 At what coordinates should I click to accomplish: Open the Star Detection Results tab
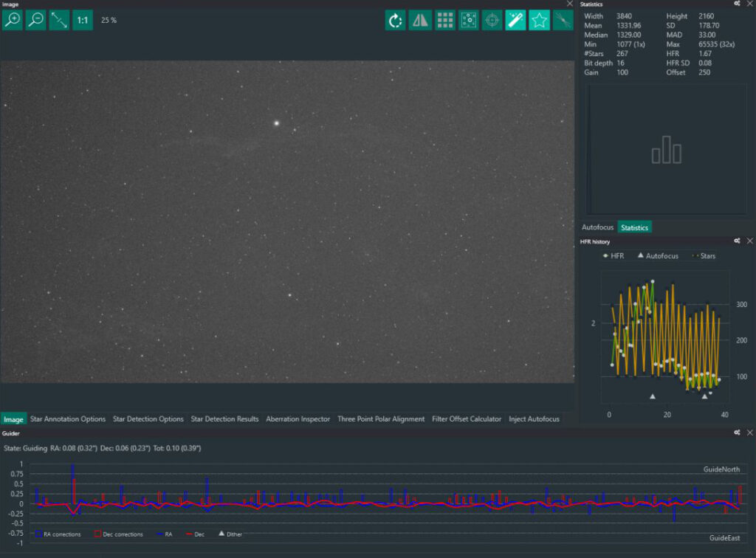pyautogui.click(x=224, y=419)
